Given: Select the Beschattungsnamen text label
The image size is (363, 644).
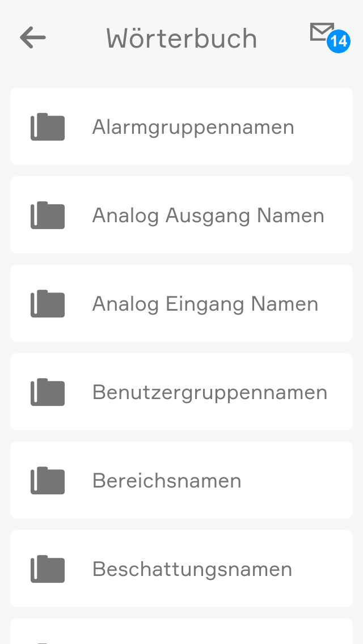Looking at the screenshot, I should (192, 569).
